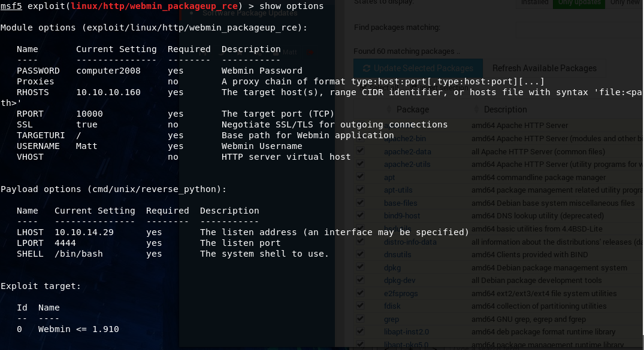Screen dimensions: 644x350
Task: Click the 'Exploit target:' heading in the terminal
Action: pos(41,286)
